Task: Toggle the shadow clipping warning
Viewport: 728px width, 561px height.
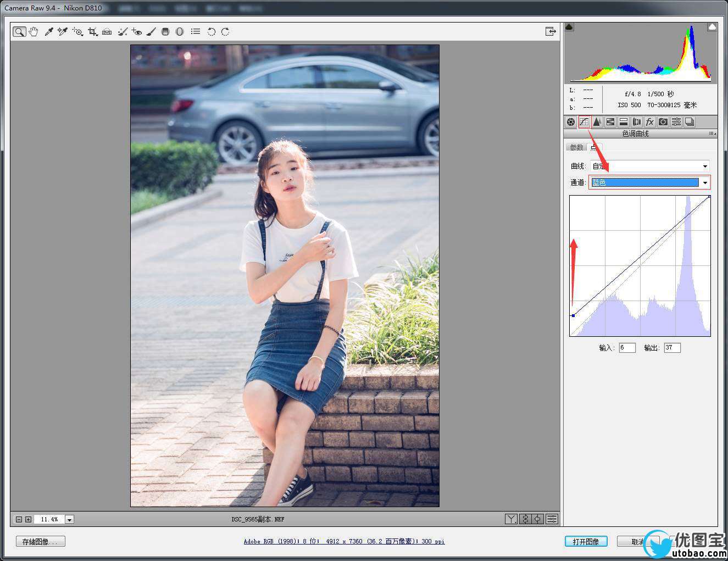Action: point(569,27)
